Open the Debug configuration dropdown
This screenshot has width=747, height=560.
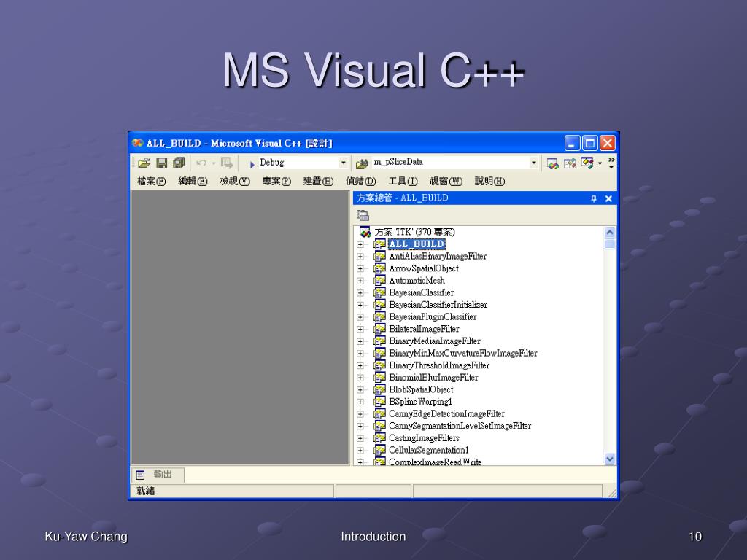point(343,163)
